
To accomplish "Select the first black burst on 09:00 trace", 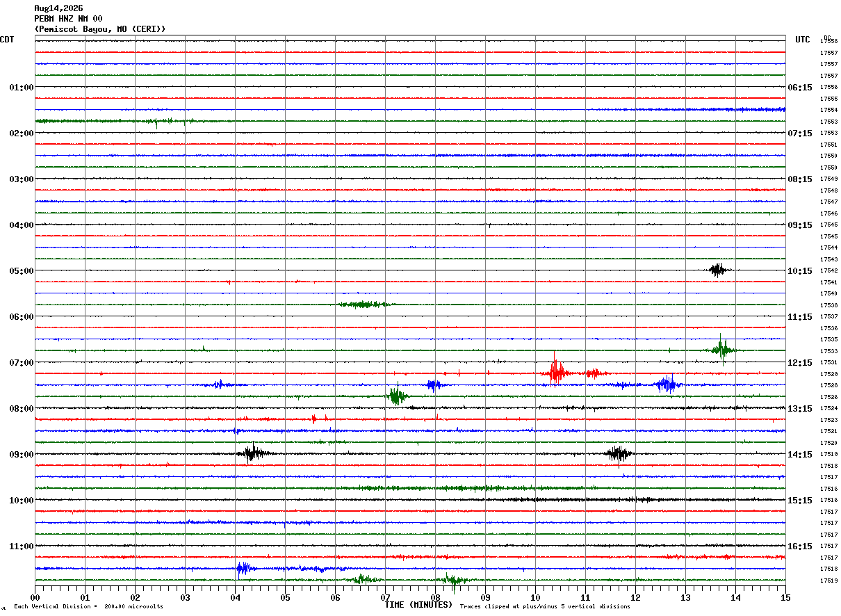I will (x=252, y=453).
